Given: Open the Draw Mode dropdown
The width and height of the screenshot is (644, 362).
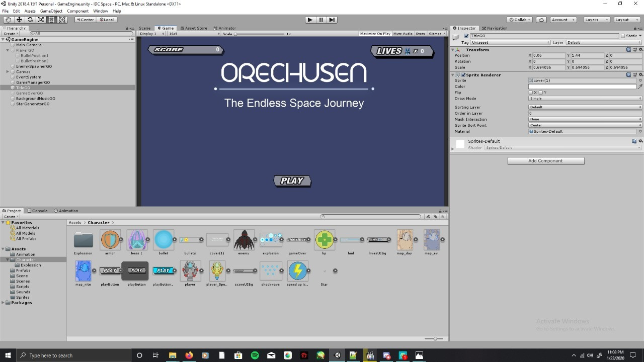Looking at the screenshot, I should tap(585, 99).
